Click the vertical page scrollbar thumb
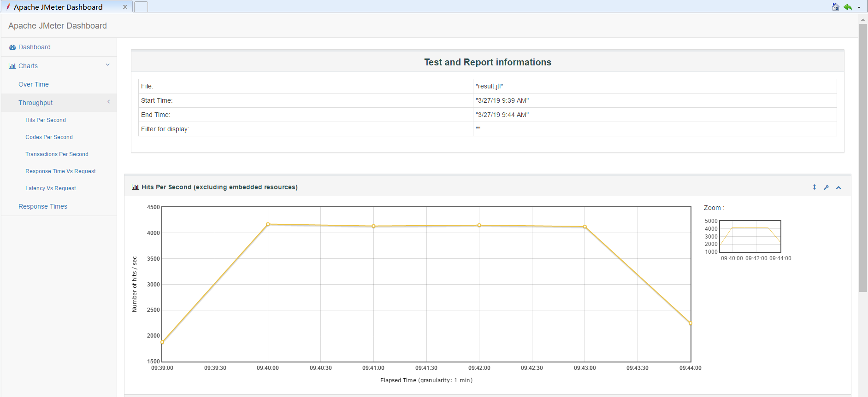This screenshot has height=397, width=868. click(863, 158)
